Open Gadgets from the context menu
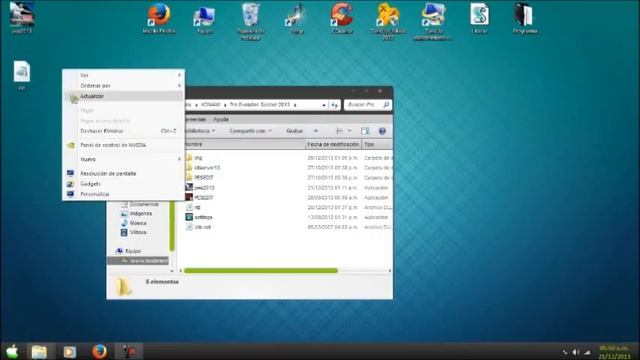 (x=123, y=184)
